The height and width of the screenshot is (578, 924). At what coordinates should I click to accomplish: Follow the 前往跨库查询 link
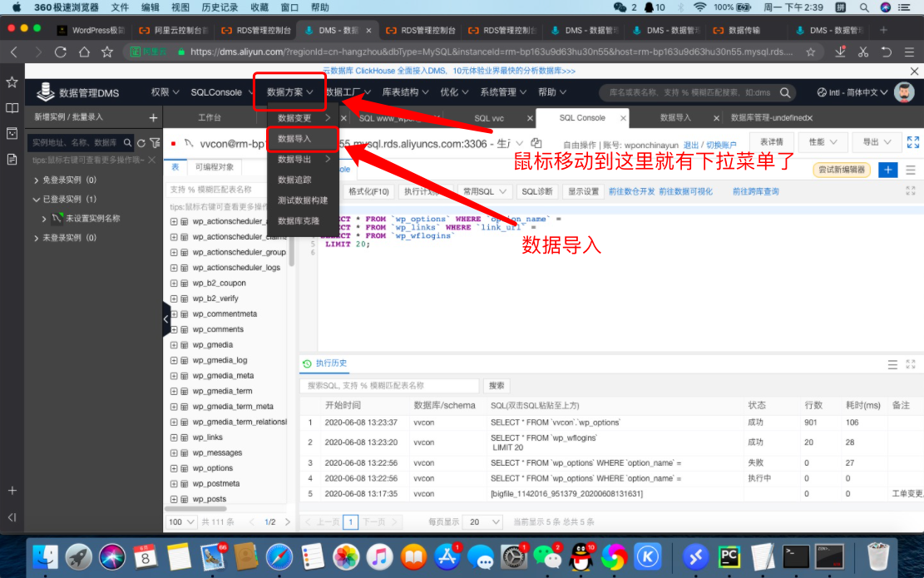tap(755, 191)
